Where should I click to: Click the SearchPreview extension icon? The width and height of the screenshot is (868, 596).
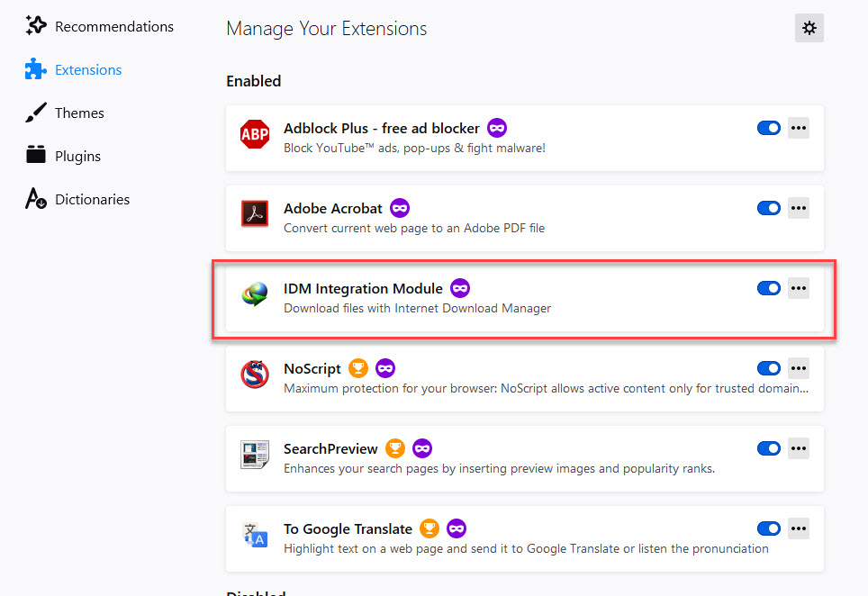coord(255,455)
